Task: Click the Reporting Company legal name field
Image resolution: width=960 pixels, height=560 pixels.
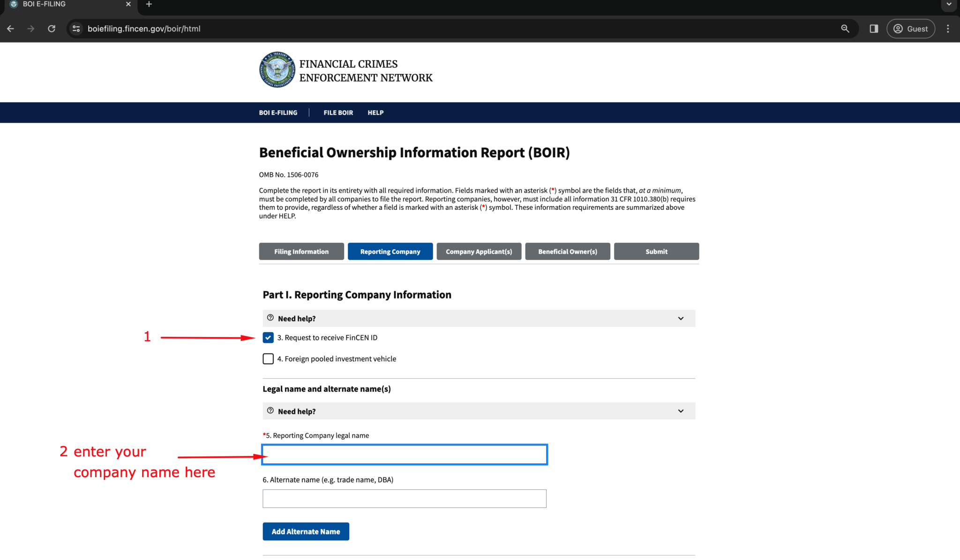Action: [x=404, y=454]
